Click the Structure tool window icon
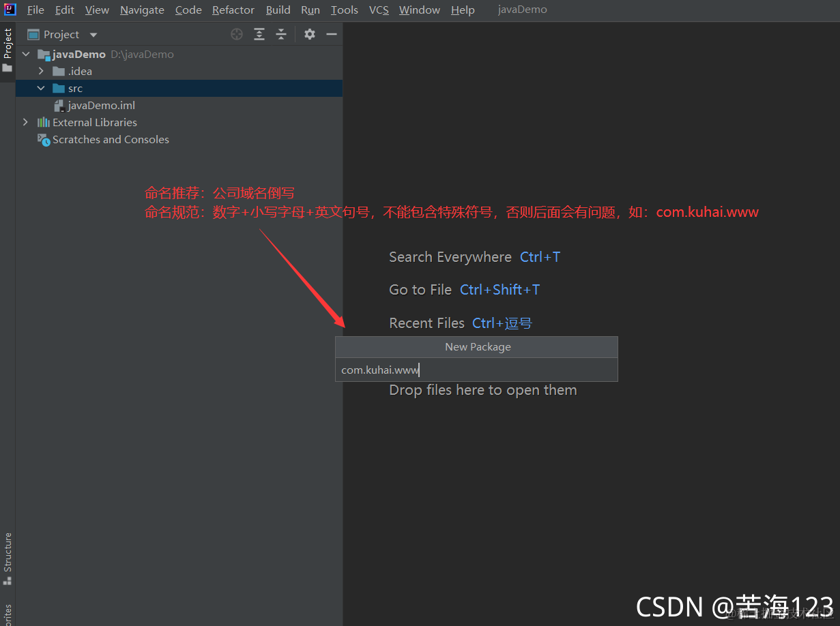The width and height of the screenshot is (840, 626). tap(8, 580)
